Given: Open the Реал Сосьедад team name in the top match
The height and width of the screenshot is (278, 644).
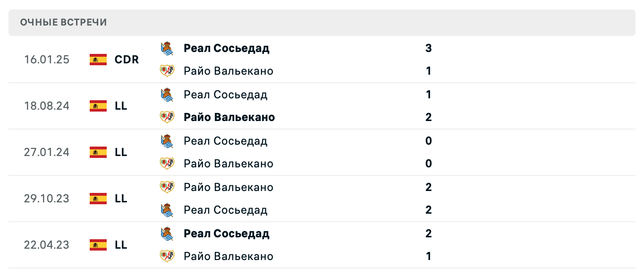Looking at the screenshot, I should pyautogui.click(x=226, y=48).
